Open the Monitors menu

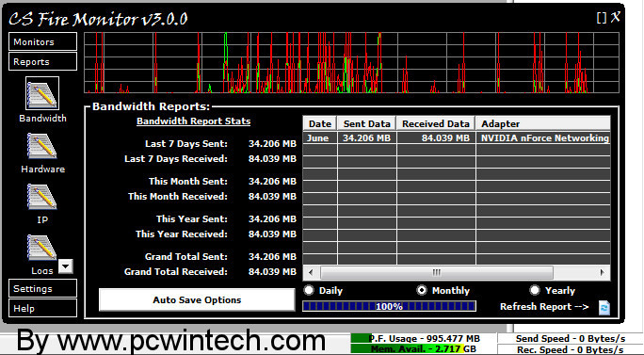(42, 41)
